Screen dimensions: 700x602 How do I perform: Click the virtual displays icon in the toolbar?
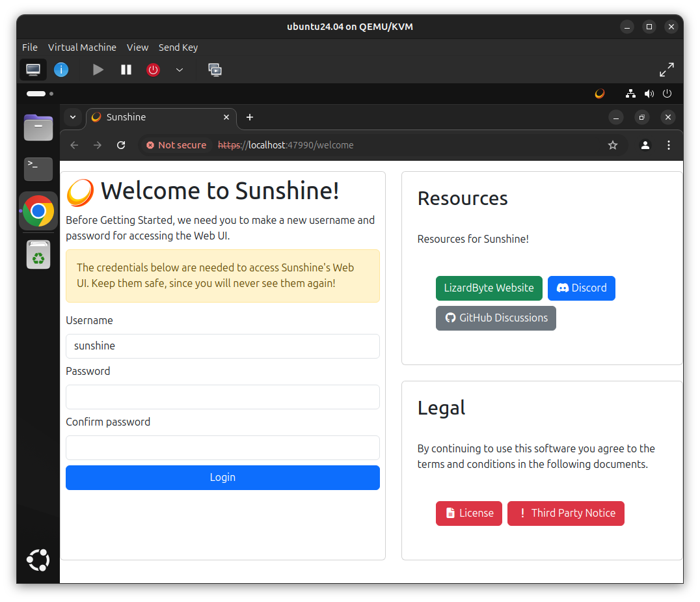point(215,70)
